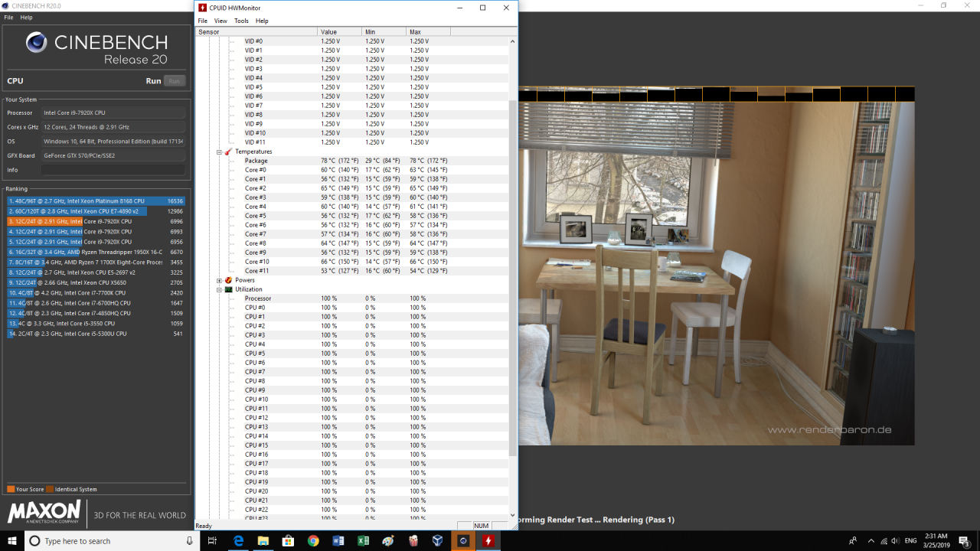Click the Value column header

coord(339,32)
